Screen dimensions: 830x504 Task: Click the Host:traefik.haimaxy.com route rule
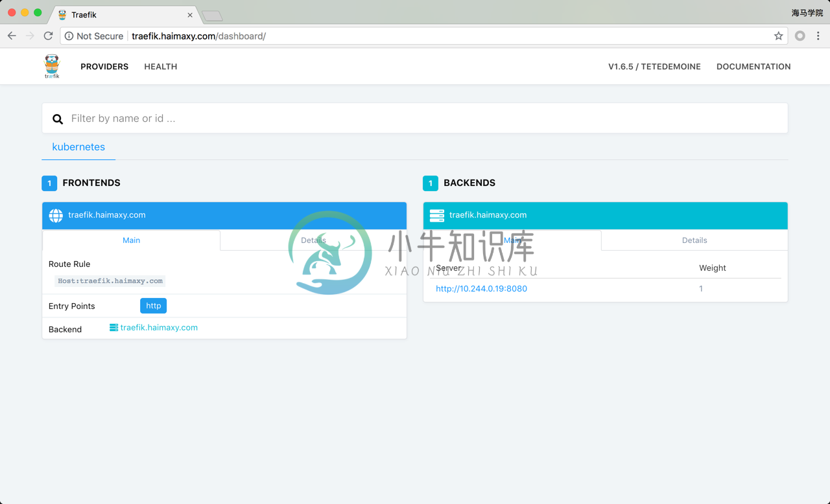(x=110, y=281)
